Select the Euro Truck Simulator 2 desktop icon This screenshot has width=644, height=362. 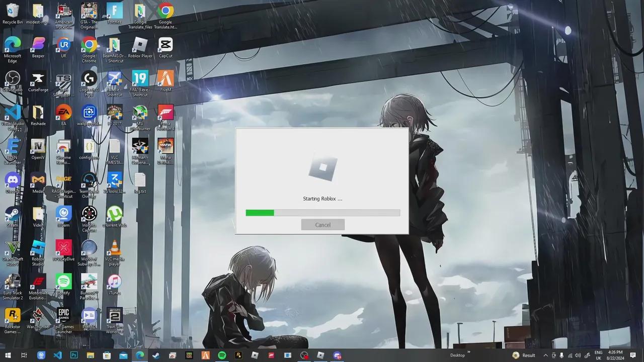pos(13,287)
